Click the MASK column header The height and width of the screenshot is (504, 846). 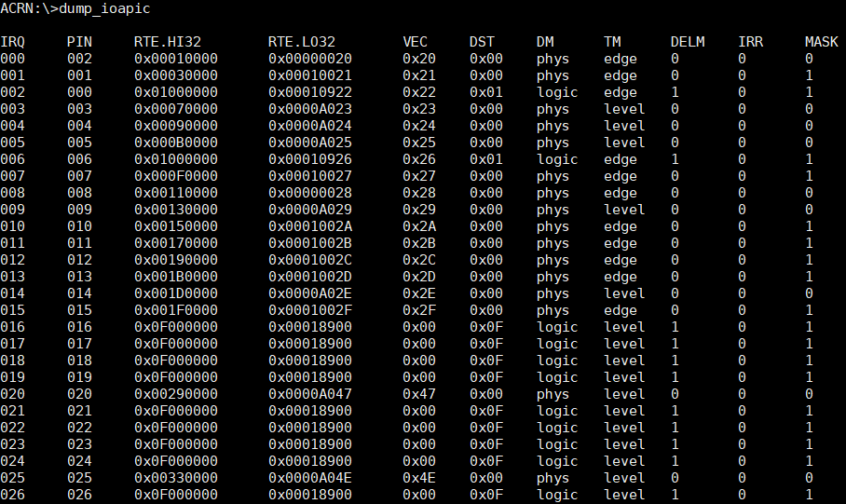(x=822, y=42)
